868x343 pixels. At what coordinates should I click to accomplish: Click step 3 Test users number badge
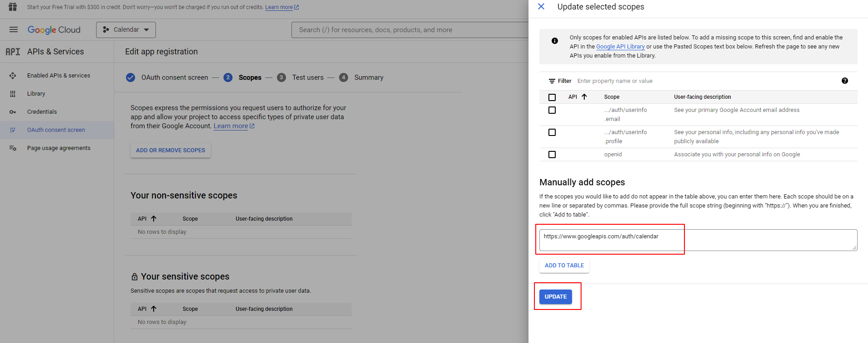[x=281, y=77]
